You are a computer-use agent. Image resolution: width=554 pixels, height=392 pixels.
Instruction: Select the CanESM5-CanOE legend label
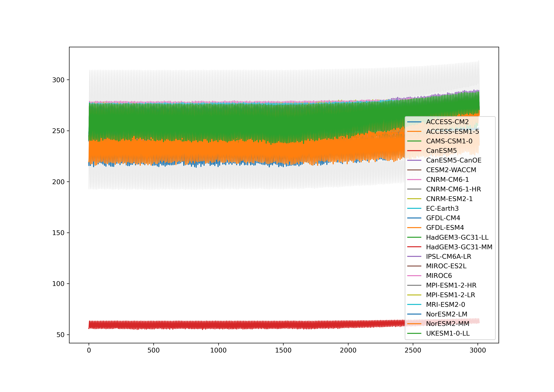pyautogui.click(x=454, y=160)
